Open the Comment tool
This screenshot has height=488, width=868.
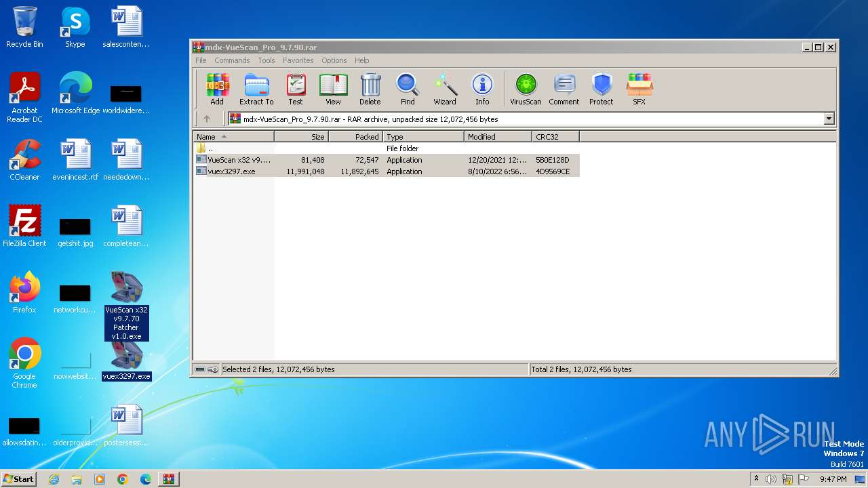tap(564, 89)
